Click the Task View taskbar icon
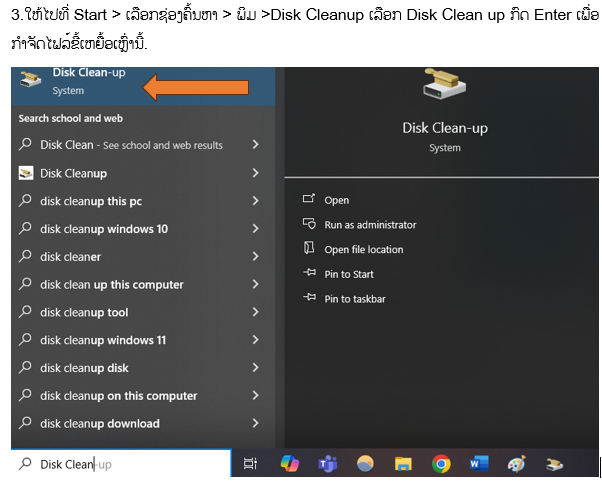Screen dimensions: 602x481 point(251,464)
